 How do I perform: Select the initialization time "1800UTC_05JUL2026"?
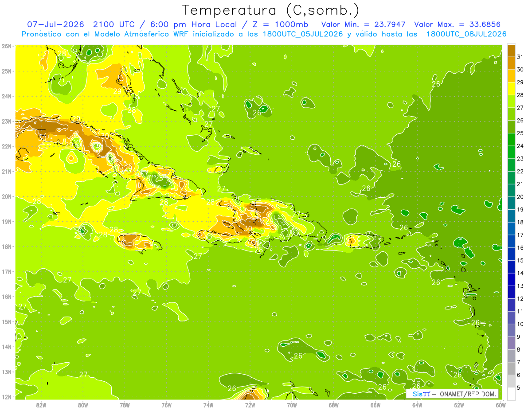[303, 34]
